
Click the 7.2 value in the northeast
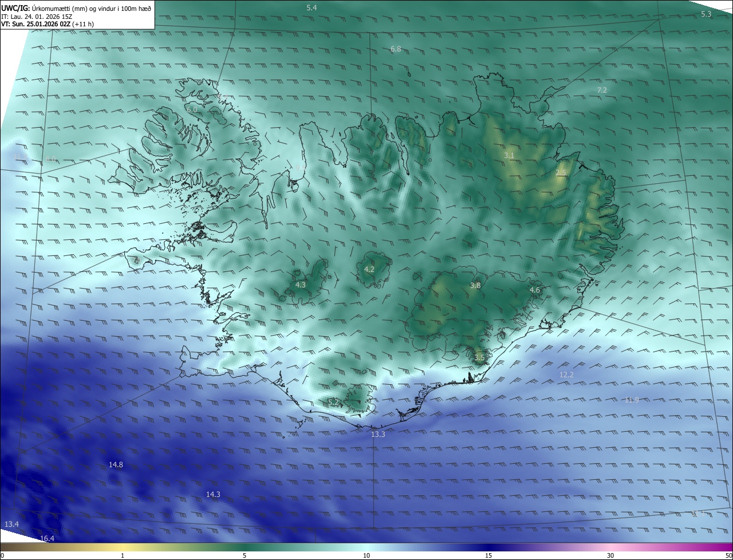602,90
